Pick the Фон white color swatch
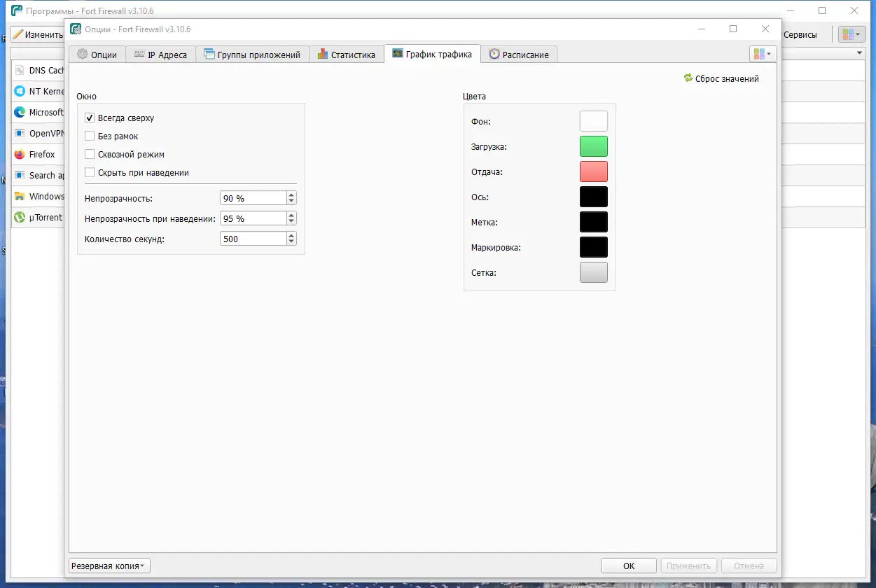 pyautogui.click(x=594, y=121)
